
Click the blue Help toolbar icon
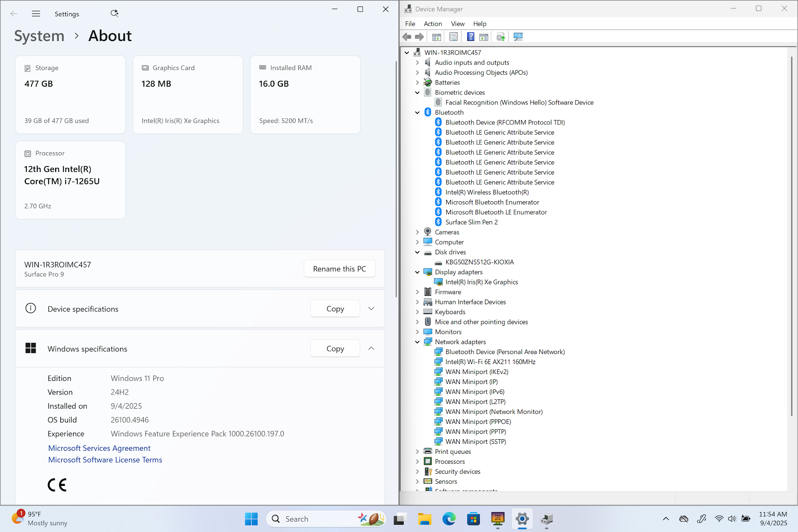pos(470,37)
